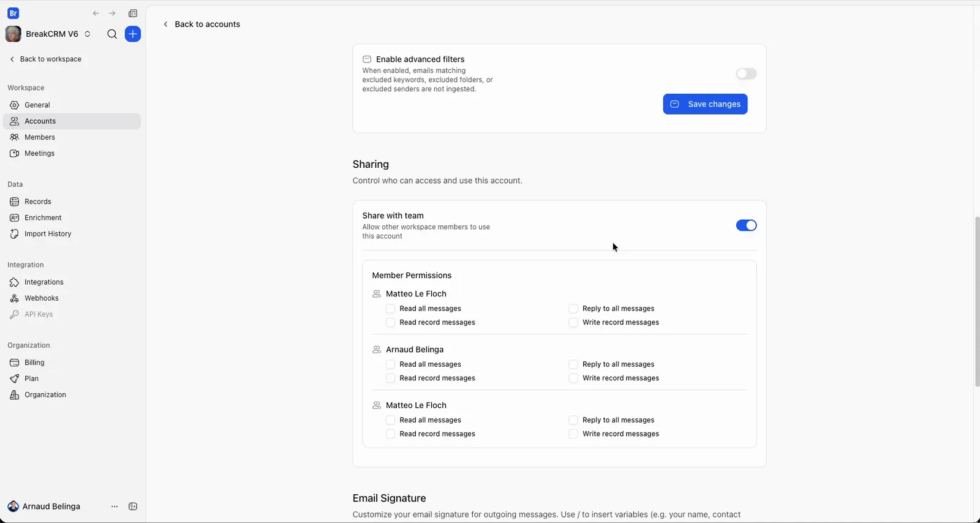Click the Save changes button
The image size is (980, 523).
tap(705, 104)
